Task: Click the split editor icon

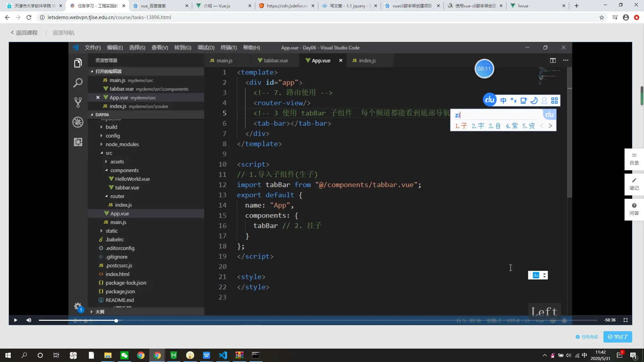Action: click(553, 60)
